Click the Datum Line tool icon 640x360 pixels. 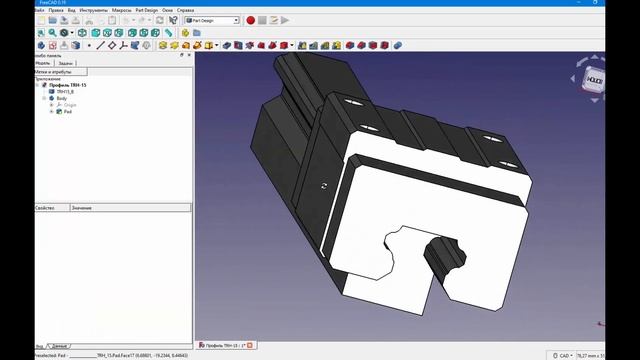click(x=100, y=45)
